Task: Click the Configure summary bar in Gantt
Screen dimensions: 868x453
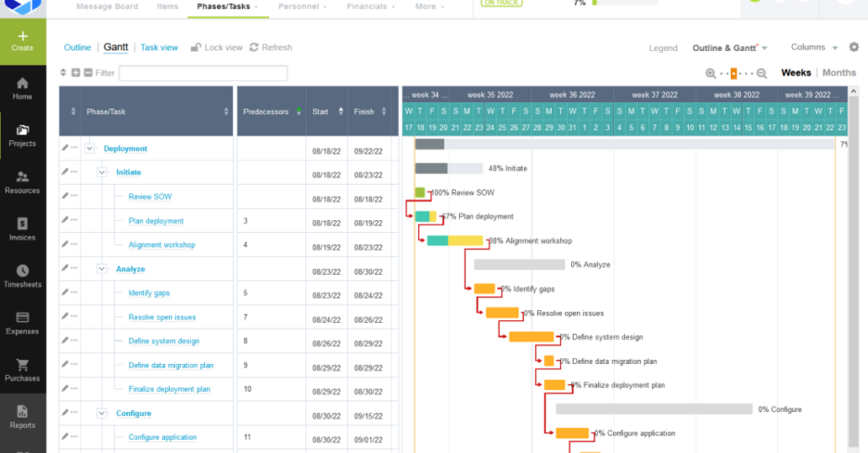Action: pos(655,409)
